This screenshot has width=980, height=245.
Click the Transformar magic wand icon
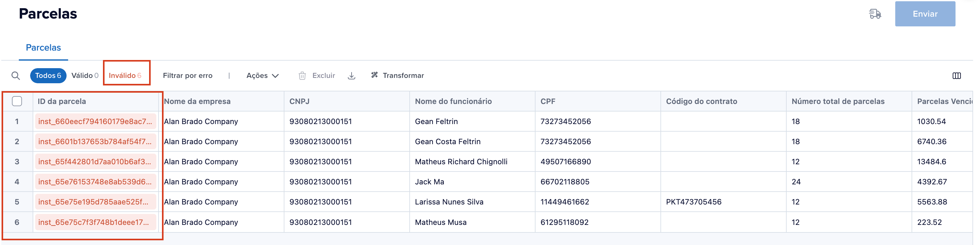pyautogui.click(x=375, y=75)
